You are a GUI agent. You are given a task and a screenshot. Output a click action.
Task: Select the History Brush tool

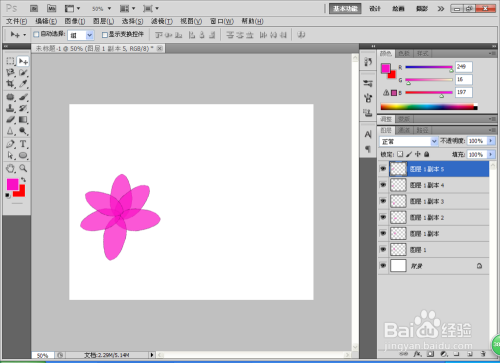(x=23, y=108)
